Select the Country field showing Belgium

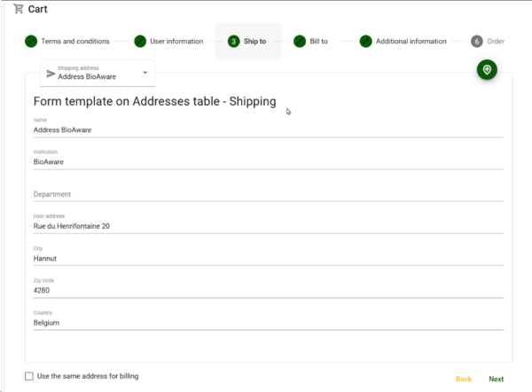268,323
